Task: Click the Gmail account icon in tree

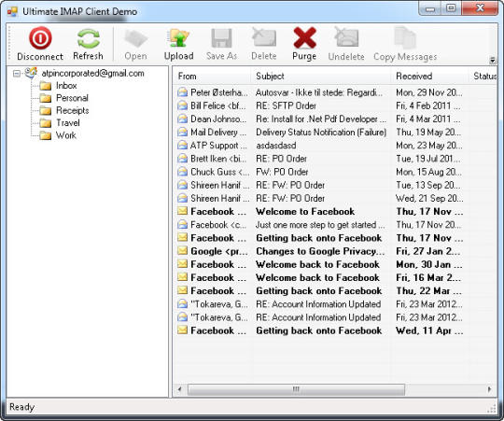Action: point(31,73)
